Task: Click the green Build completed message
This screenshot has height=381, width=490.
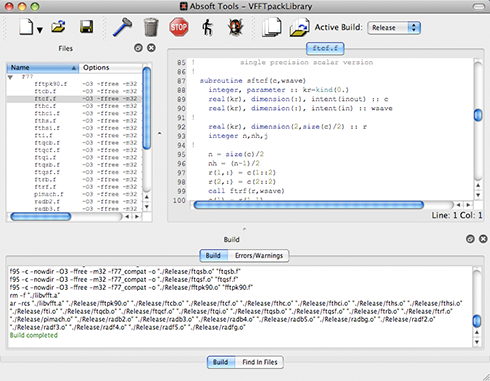Action: [34, 335]
